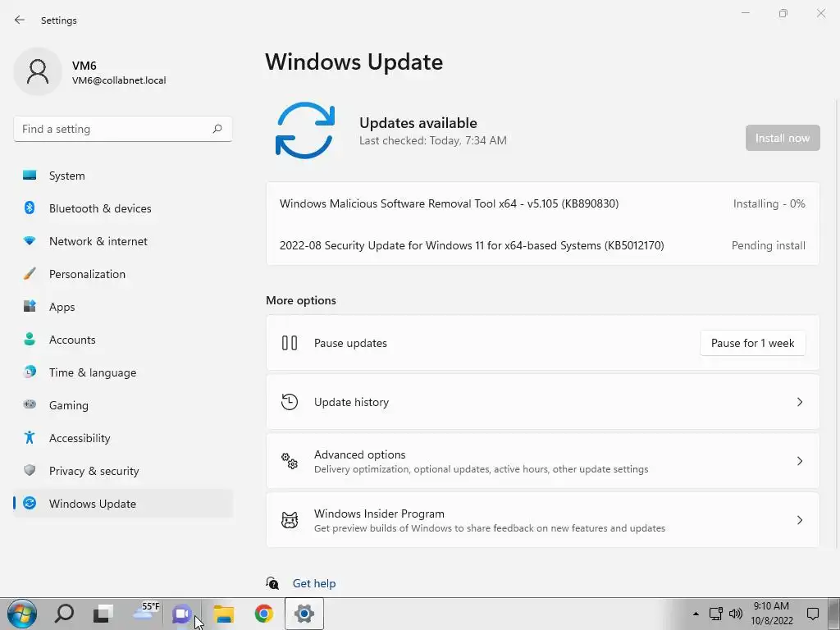
Task: Open Advanced options page
Action: coord(543,461)
